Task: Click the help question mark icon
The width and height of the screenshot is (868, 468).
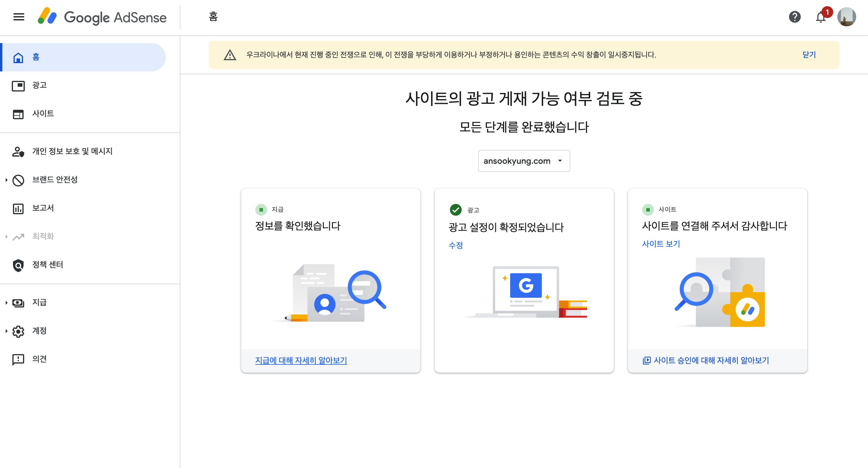Action: click(795, 17)
